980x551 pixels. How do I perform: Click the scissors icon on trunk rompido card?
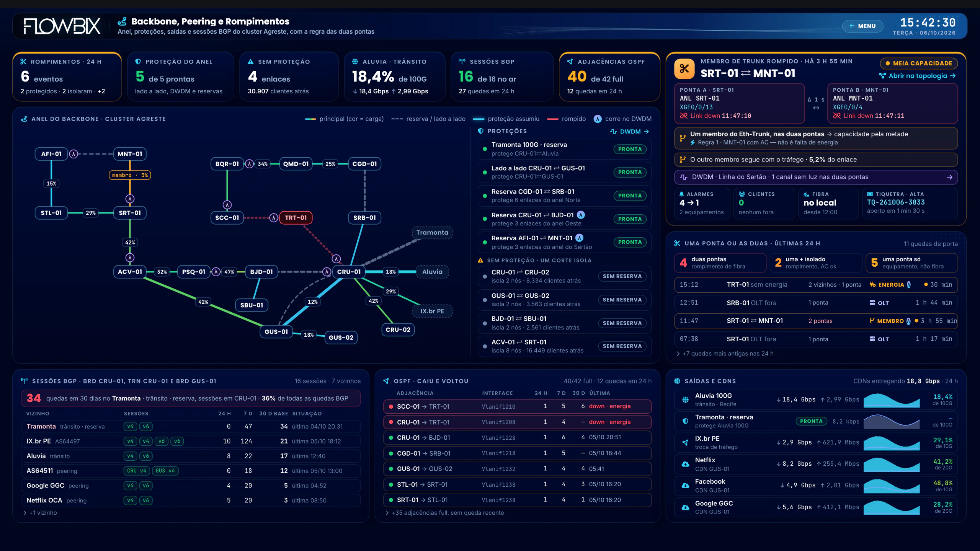pos(684,69)
